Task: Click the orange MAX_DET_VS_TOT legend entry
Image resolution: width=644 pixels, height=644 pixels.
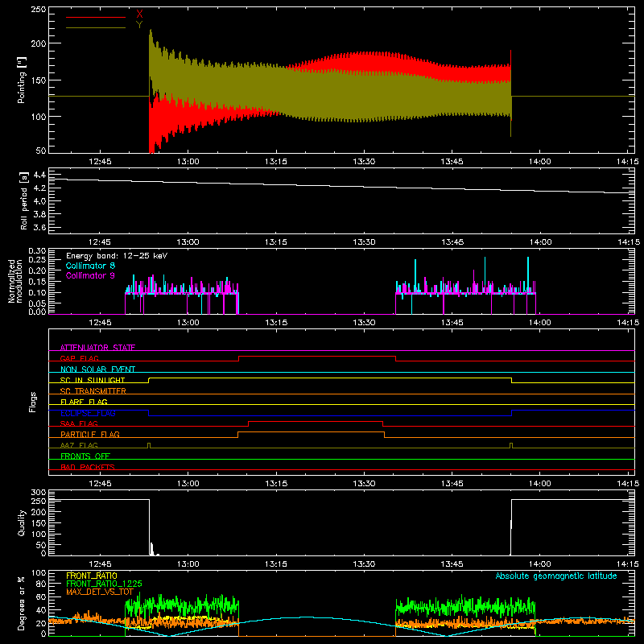Action: [100, 592]
